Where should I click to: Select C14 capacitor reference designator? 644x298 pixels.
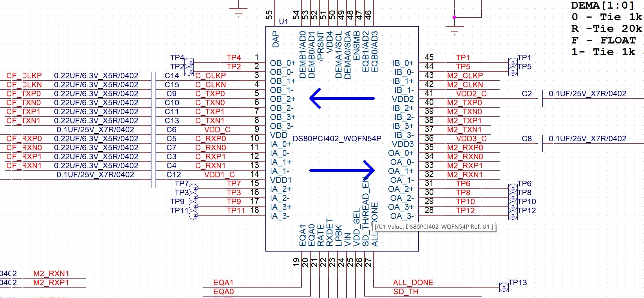coord(172,76)
